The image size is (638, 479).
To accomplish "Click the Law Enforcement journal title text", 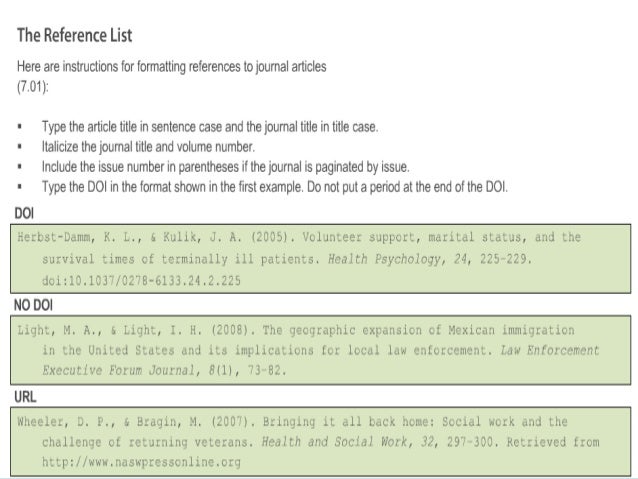I will (x=550, y=350).
